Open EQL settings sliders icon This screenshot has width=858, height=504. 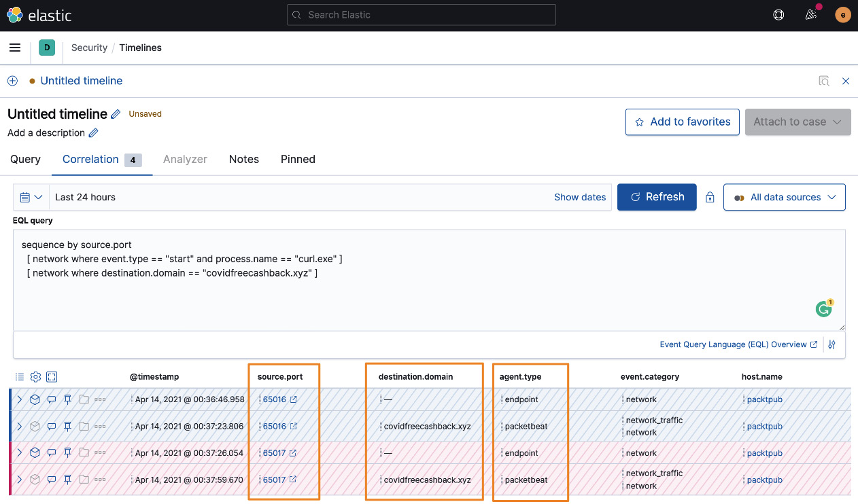tap(832, 344)
